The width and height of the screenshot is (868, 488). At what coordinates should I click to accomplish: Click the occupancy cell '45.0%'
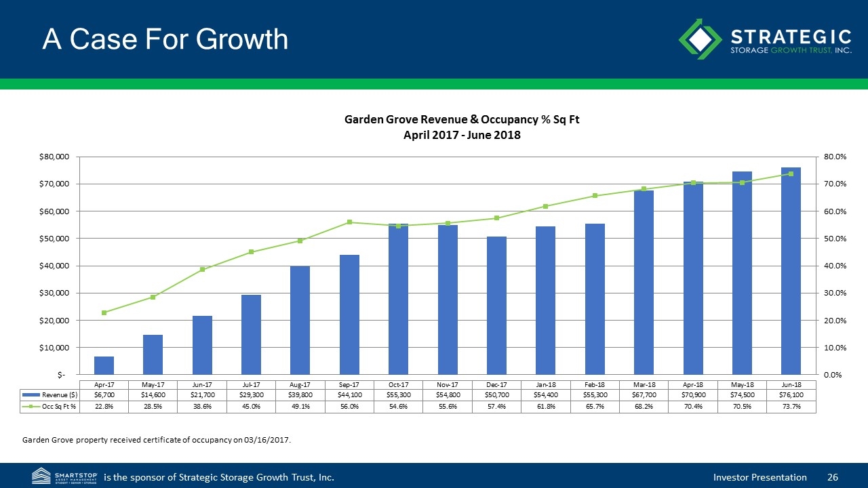tap(251, 407)
